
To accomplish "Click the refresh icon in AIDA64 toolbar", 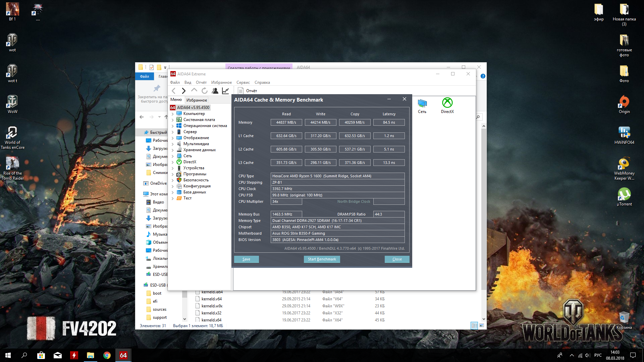I will 204,91.
